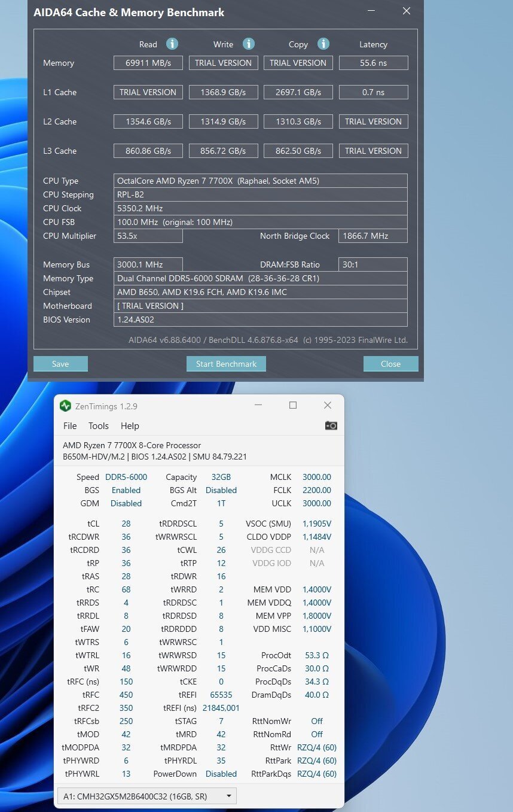Click the info icon next to Read
513x812 pixels.
(x=172, y=44)
